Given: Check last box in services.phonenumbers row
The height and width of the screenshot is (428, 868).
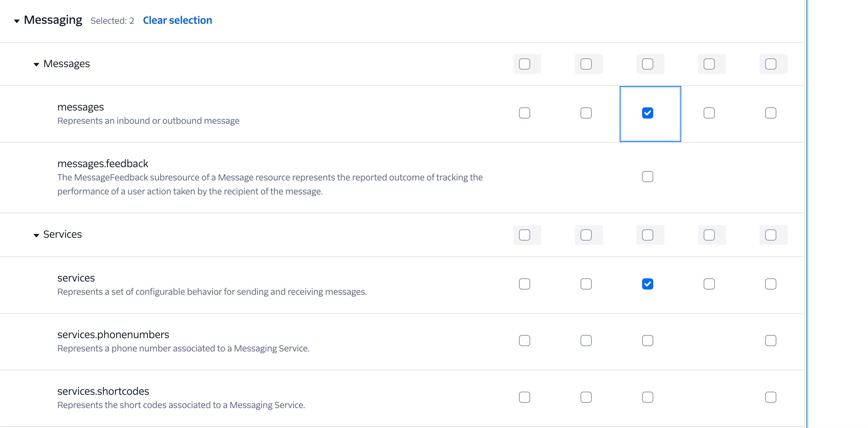Looking at the screenshot, I should pyautogui.click(x=770, y=341).
